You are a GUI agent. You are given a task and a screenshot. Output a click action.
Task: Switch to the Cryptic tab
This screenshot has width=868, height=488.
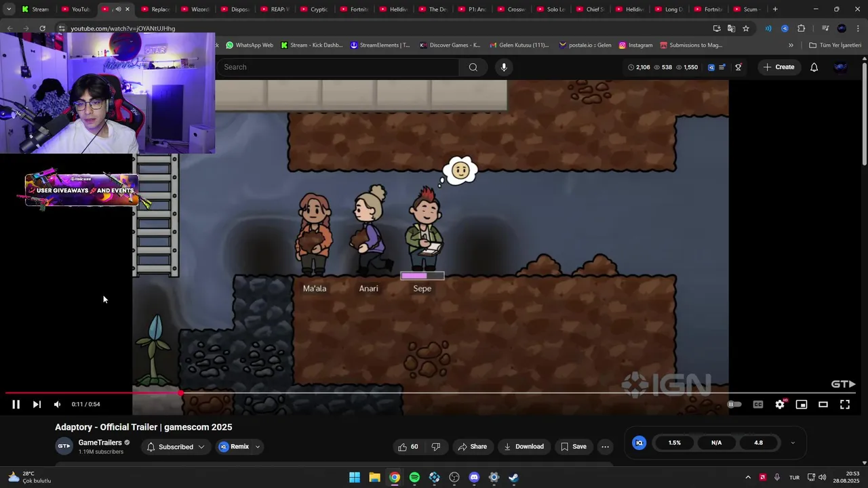click(x=314, y=9)
